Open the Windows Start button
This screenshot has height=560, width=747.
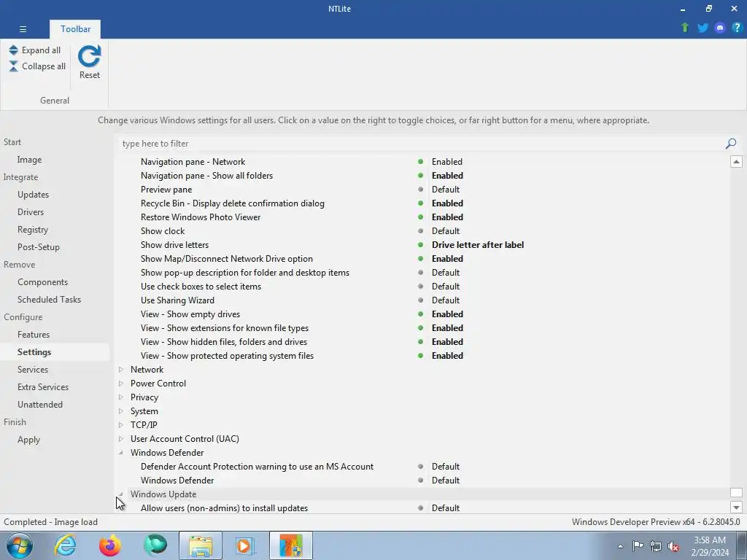[20, 545]
